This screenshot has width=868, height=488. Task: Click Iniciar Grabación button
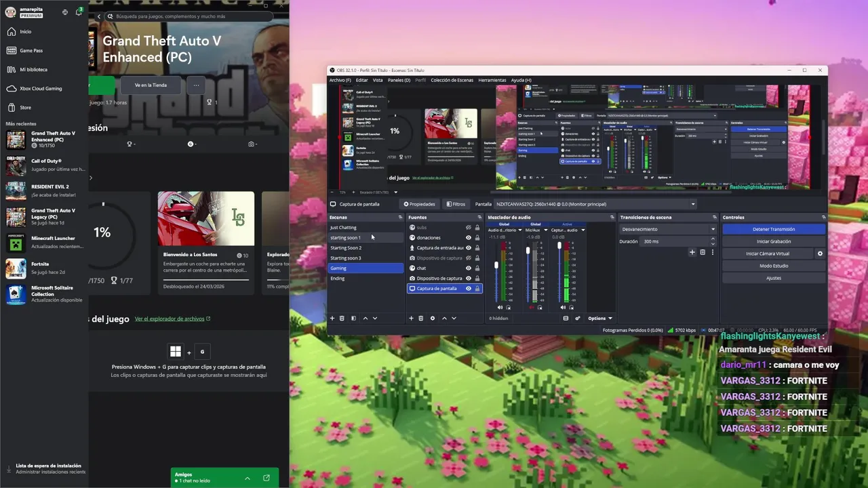(x=774, y=241)
